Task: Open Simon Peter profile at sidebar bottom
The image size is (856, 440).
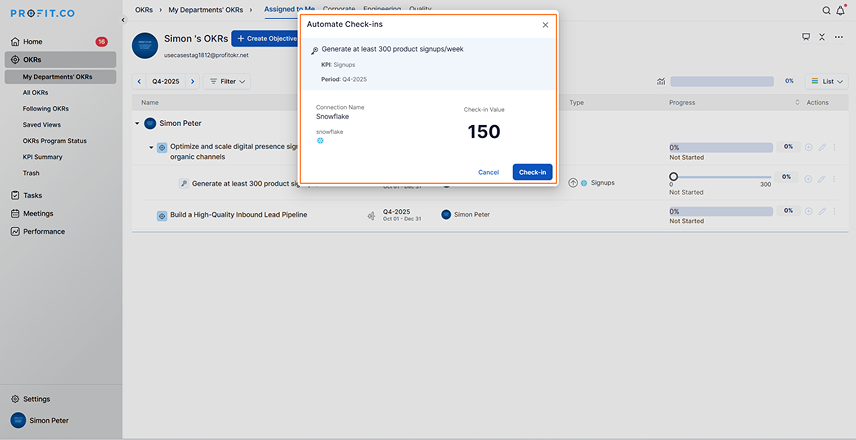Action: [40, 420]
